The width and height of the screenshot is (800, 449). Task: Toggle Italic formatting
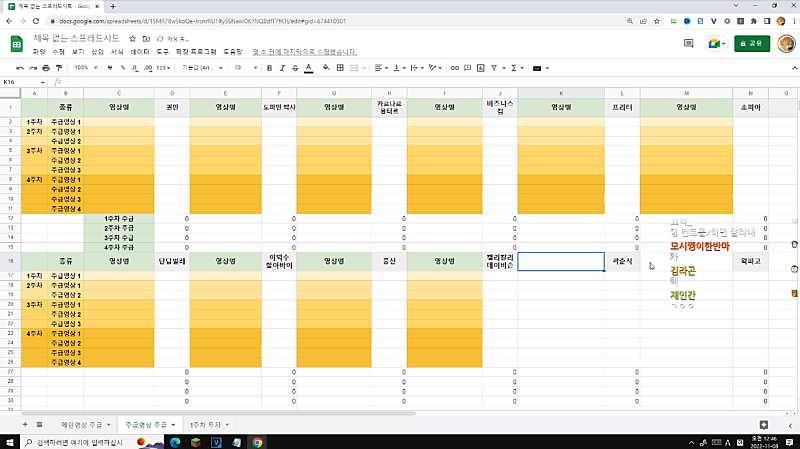click(x=282, y=68)
